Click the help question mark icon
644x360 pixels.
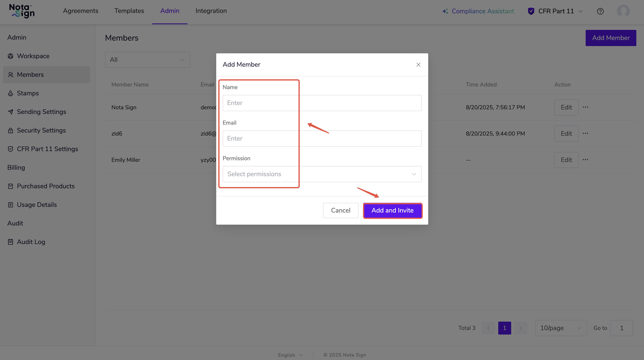click(600, 11)
